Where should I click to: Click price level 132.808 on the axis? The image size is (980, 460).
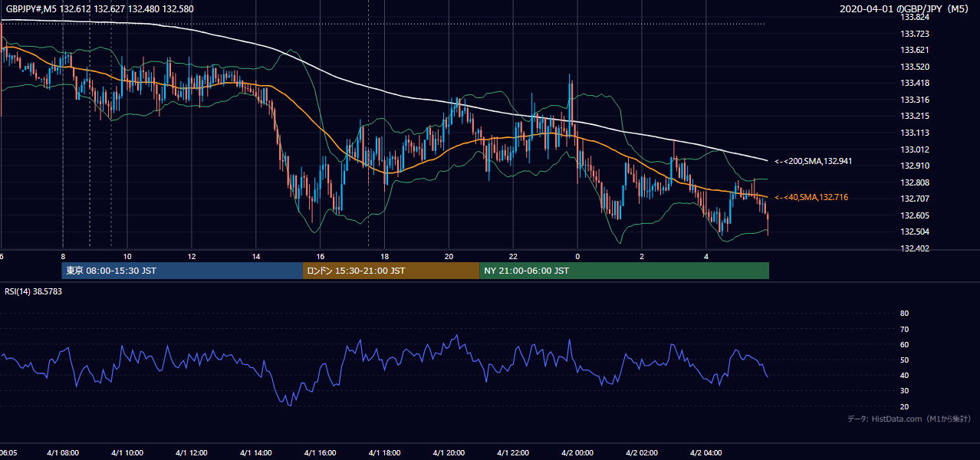point(915,182)
